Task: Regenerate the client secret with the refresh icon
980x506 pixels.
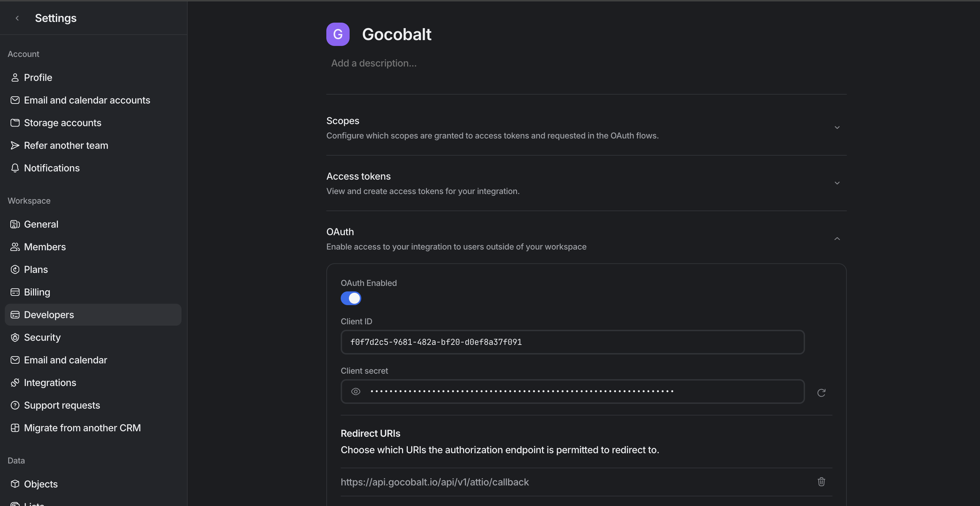Action: click(821, 393)
